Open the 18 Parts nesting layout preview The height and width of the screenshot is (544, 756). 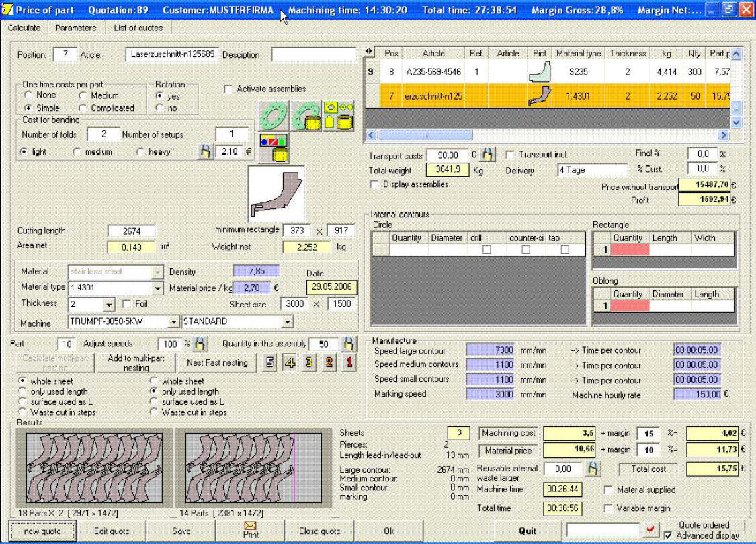click(95, 468)
